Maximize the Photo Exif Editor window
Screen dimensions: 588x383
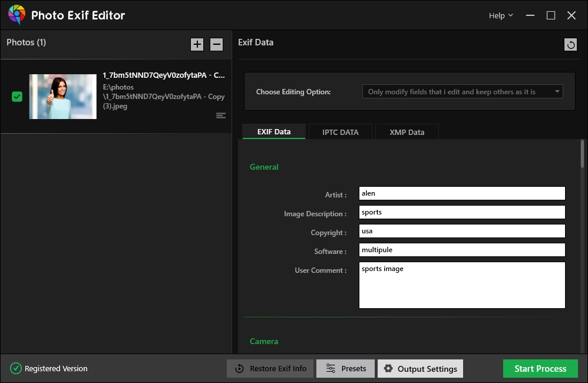[x=550, y=15]
